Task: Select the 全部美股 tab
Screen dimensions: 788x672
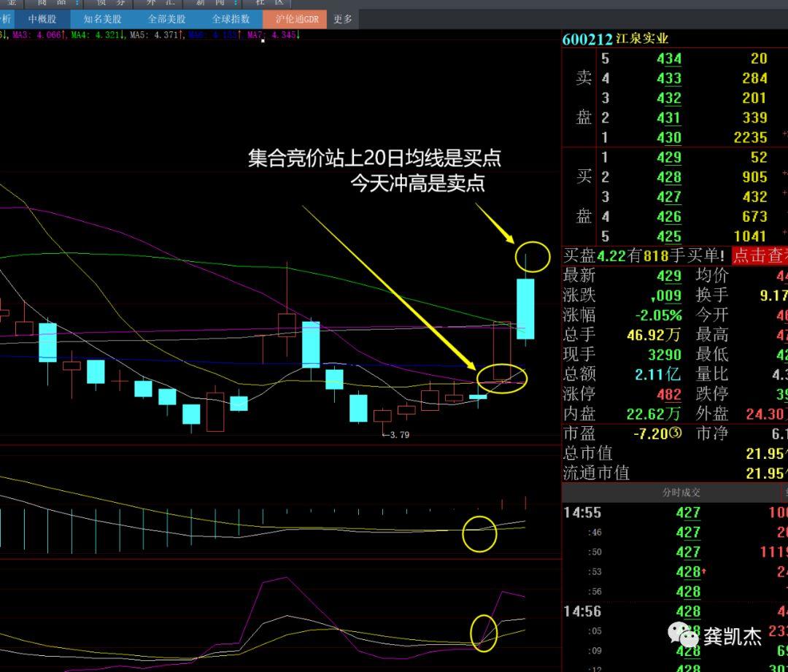Action: point(166,19)
